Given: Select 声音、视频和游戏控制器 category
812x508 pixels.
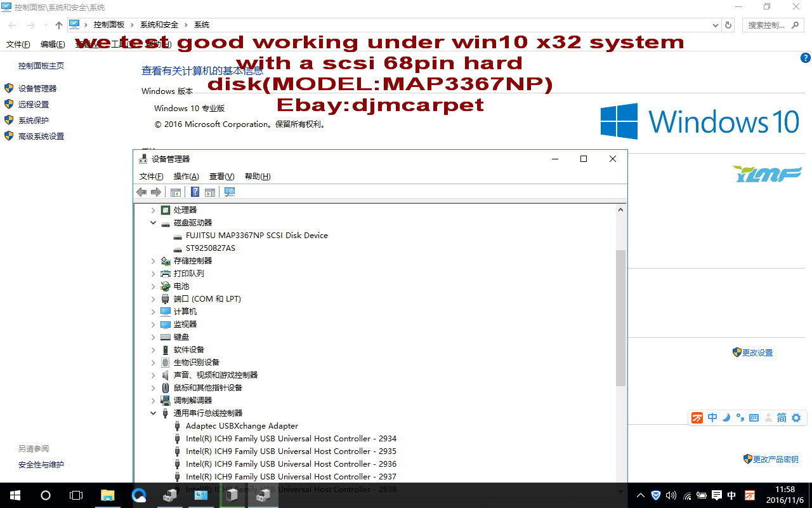Looking at the screenshot, I should pyautogui.click(x=216, y=375).
